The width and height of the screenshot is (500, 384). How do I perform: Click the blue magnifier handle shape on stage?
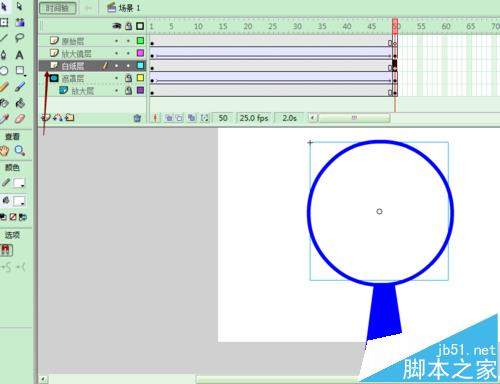click(384, 312)
